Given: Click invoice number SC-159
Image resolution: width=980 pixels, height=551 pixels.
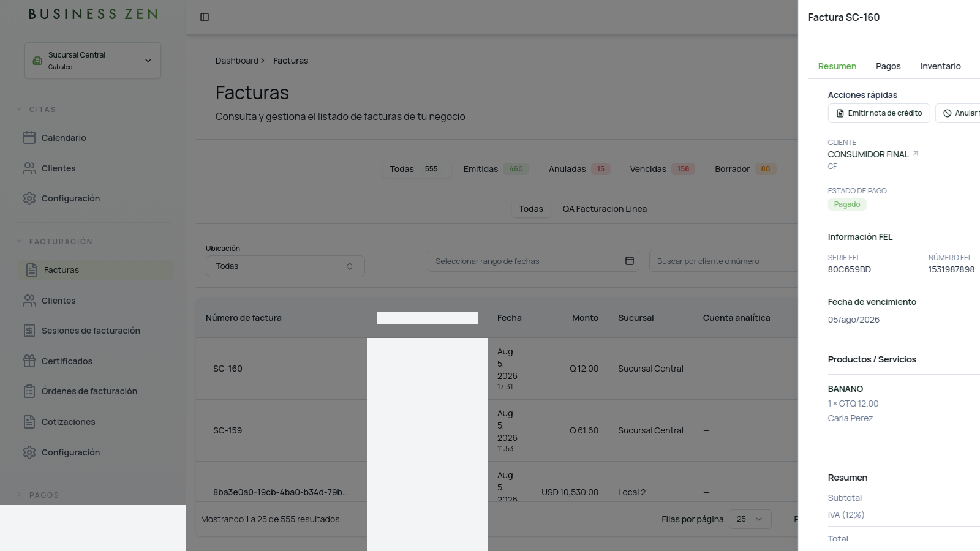Looking at the screenshot, I should (228, 430).
